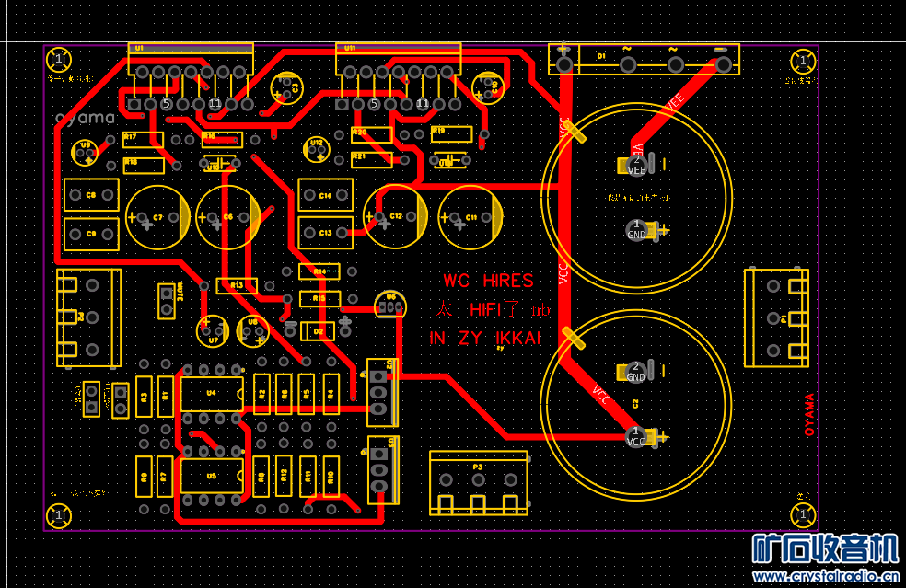This screenshot has height=588, width=906.
Task: Click resistor R17 footprint
Action: point(144,140)
